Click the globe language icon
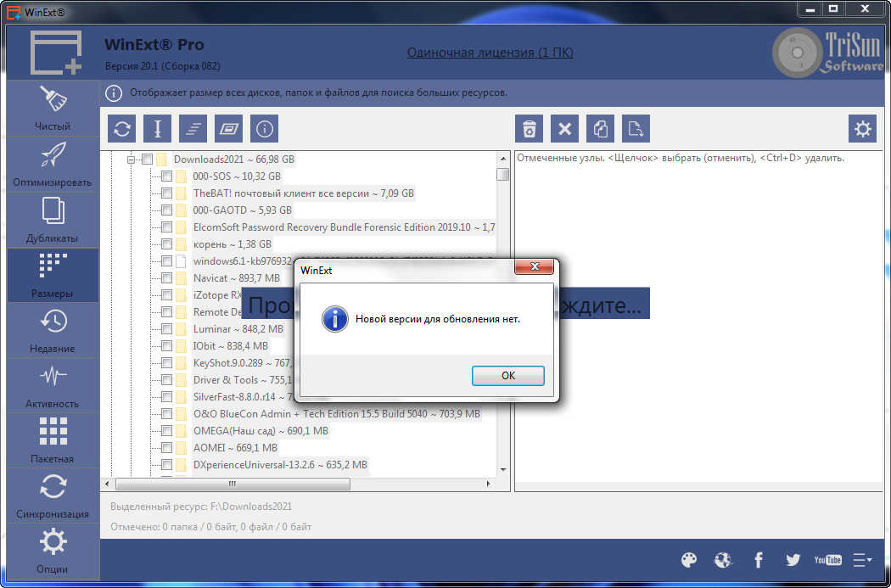This screenshot has height=588, width=891. pos(723,560)
